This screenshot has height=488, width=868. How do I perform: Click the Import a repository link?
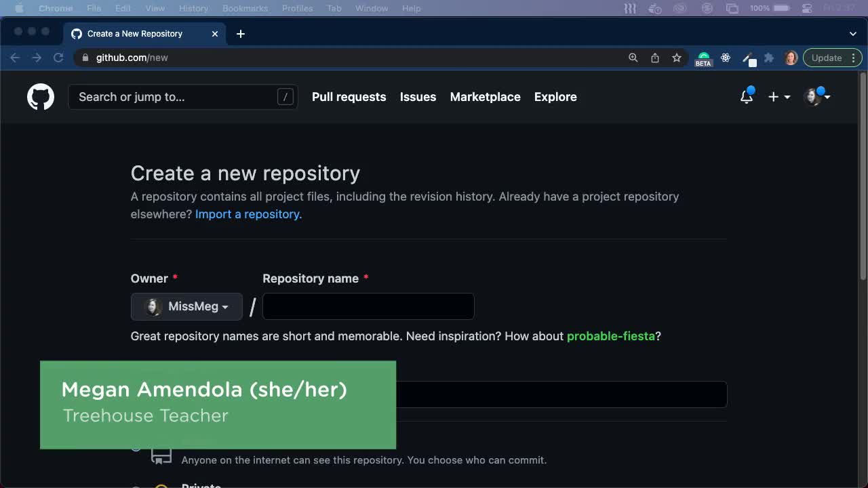(x=247, y=214)
